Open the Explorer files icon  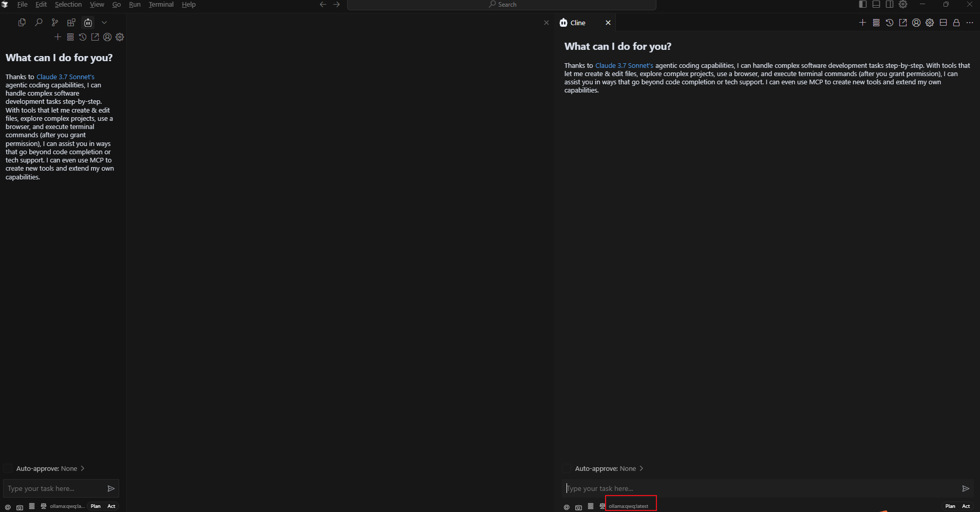click(22, 23)
